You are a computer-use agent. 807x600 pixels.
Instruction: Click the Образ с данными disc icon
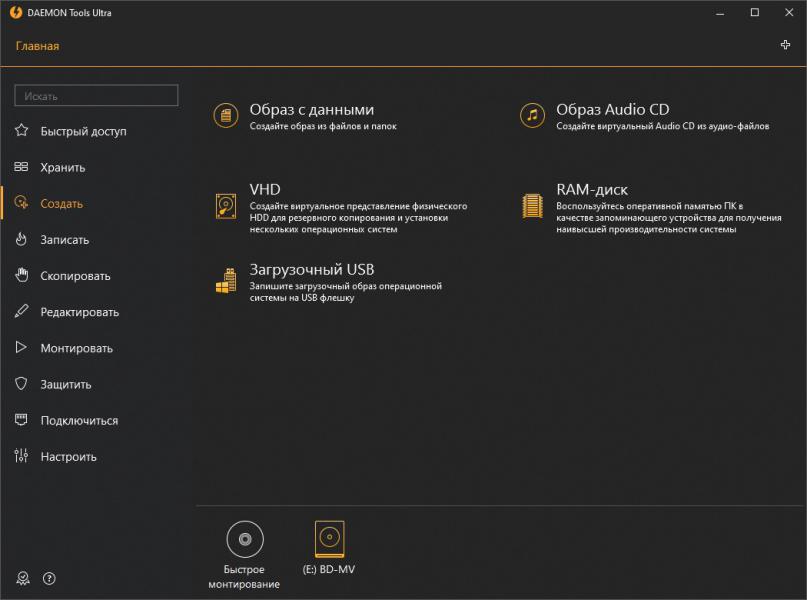coord(226,116)
